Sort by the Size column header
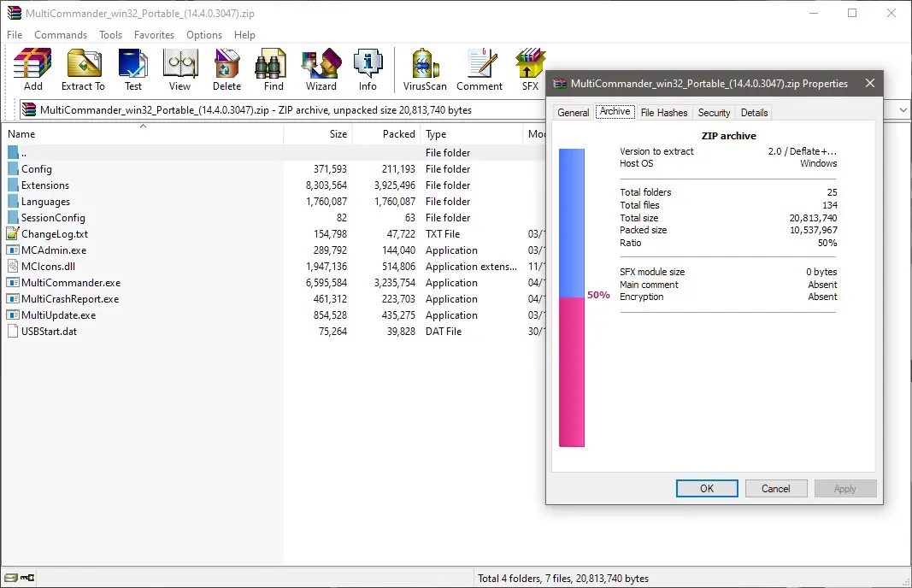Viewport: 912px width, 588px height. pyautogui.click(x=318, y=134)
